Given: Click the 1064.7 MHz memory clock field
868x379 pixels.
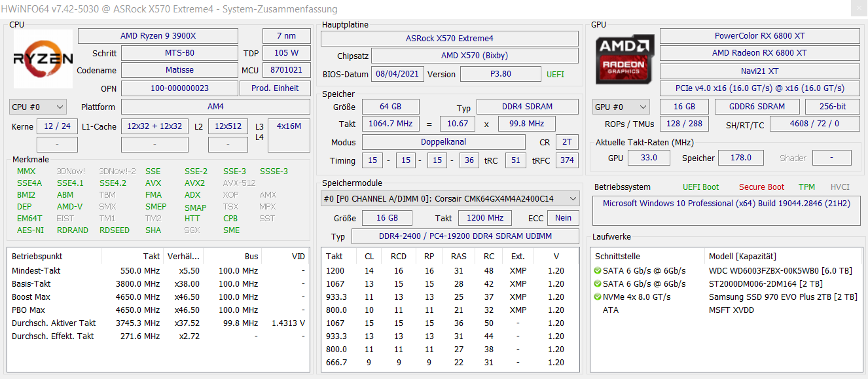Looking at the screenshot, I should (390, 124).
